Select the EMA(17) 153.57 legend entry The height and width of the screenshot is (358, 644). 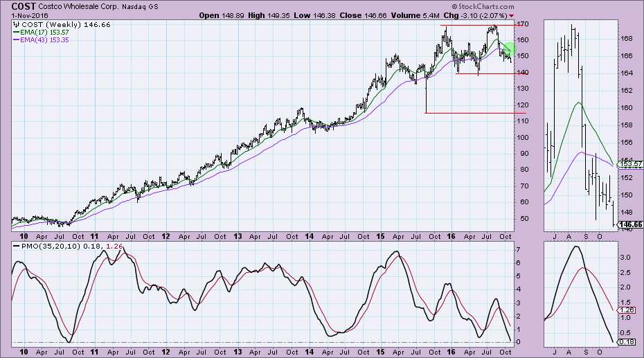(x=41, y=33)
